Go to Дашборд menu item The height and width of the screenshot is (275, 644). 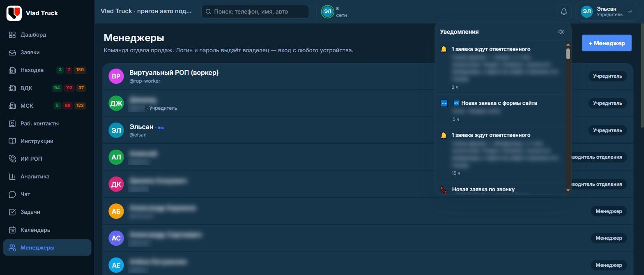tap(47, 35)
